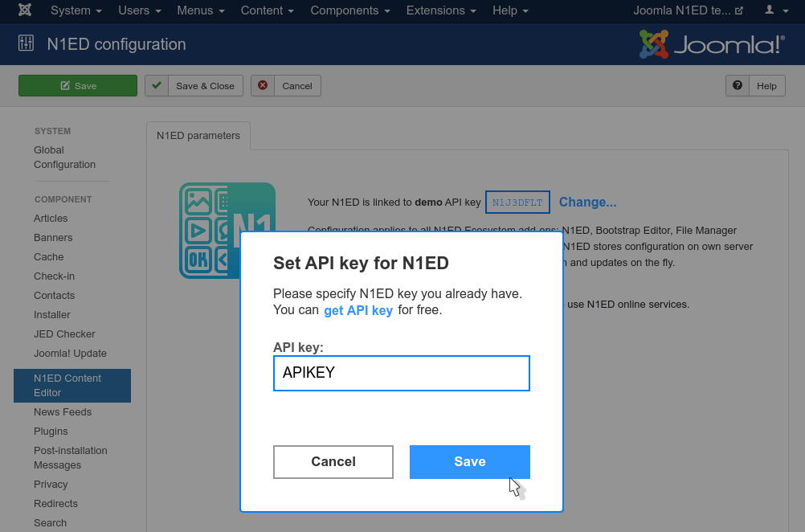
Task: Focus the API key input field
Action: click(x=402, y=373)
